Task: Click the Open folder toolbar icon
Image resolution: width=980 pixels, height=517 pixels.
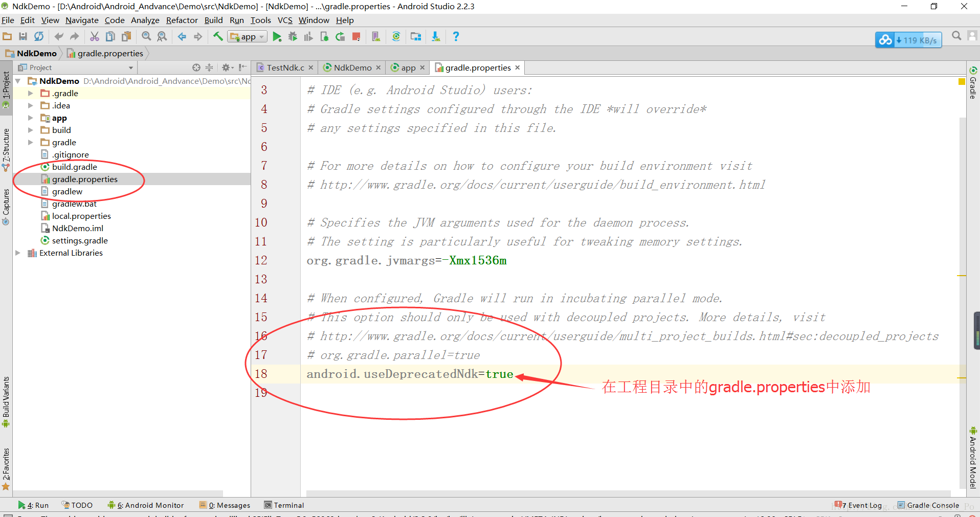Action: [x=7, y=36]
